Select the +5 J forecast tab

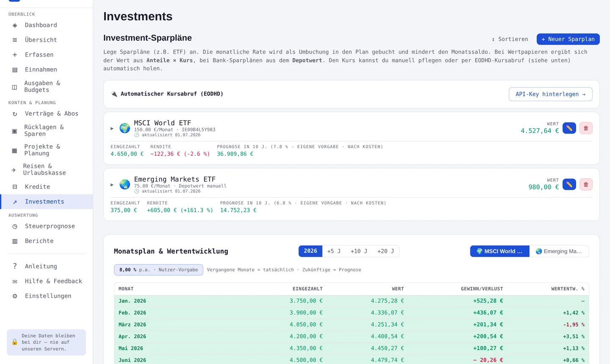click(x=334, y=251)
